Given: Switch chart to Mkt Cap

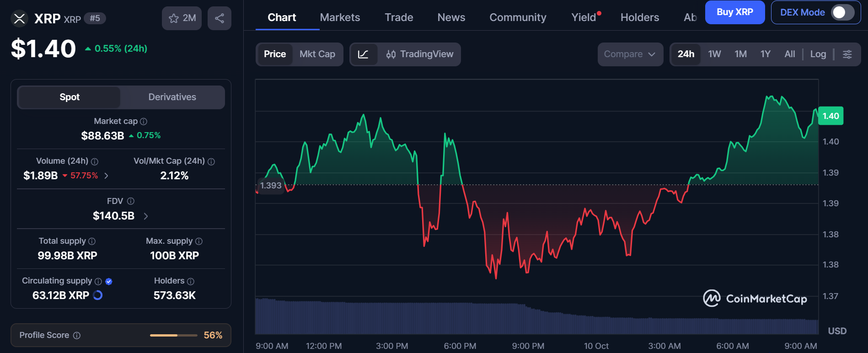Looking at the screenshot, I should click(x=317, y=54).
